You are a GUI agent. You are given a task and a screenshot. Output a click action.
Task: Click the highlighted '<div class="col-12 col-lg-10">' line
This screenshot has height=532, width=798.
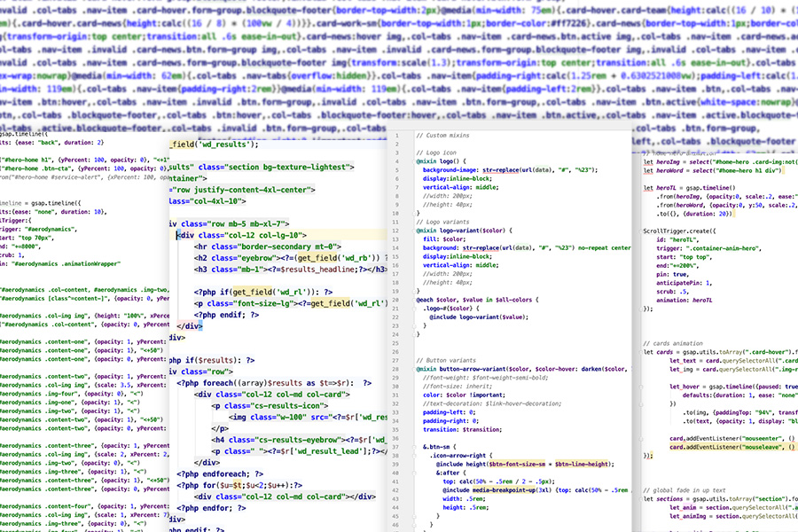pos(241,235)
